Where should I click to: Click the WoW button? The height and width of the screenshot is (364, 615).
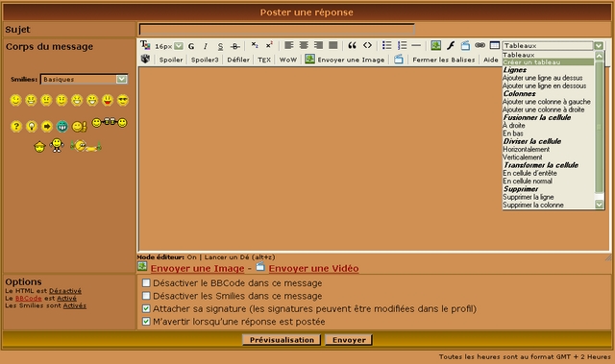coord(288,60)
